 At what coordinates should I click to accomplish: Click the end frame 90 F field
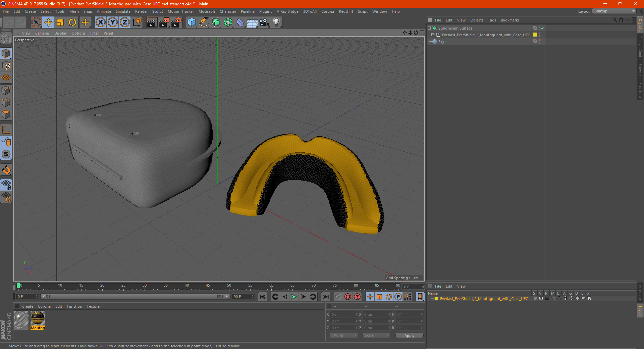tap(243, 297)
